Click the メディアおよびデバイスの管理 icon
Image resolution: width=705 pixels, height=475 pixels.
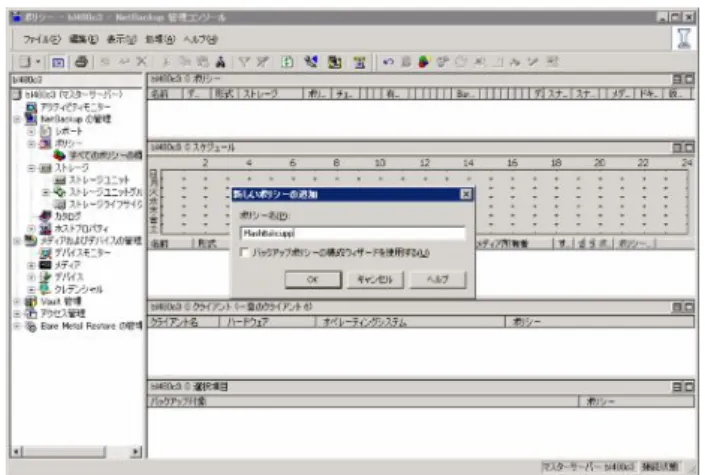tap(31, 241)
